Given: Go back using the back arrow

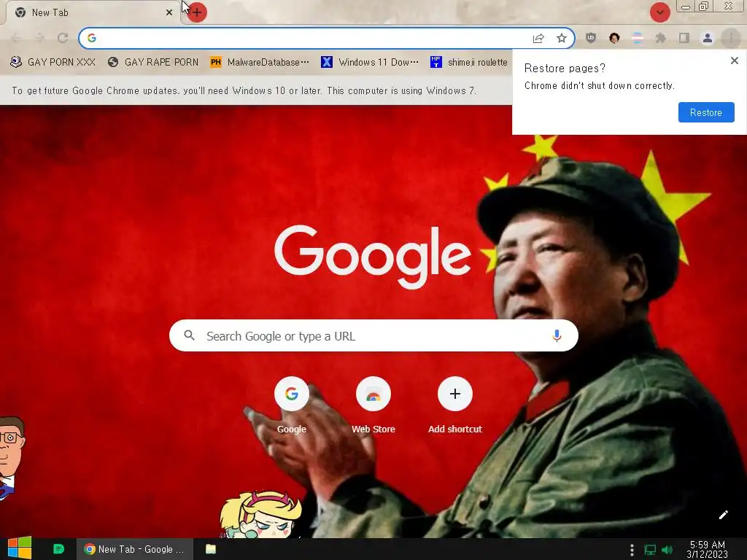Looking at the screenshot, I should (16, 38).
